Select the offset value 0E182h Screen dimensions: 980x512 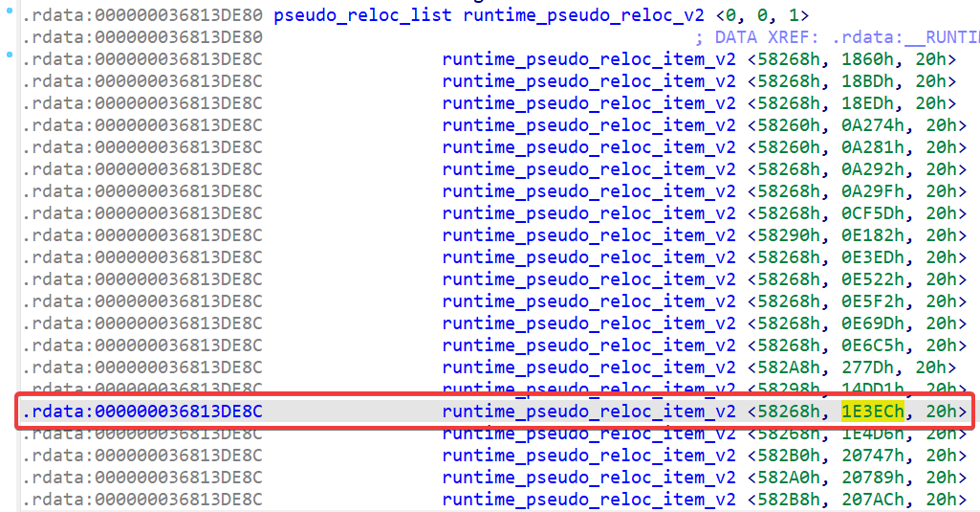point(873,235)
